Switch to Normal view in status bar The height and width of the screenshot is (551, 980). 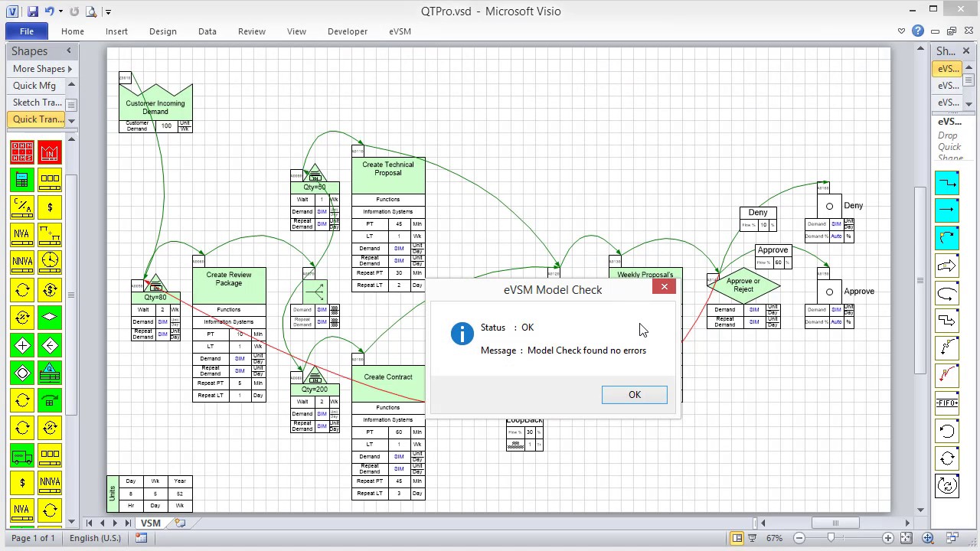737,538
